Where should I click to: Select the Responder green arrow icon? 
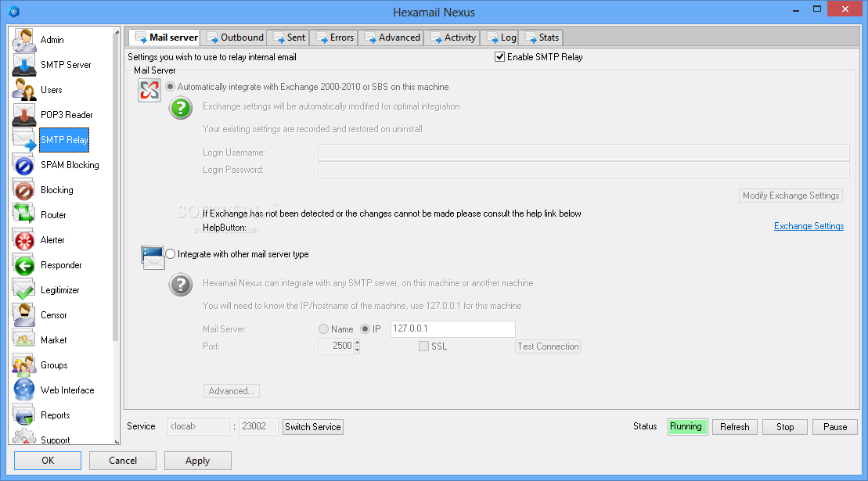pyautogui.click(x=23, y=265)
